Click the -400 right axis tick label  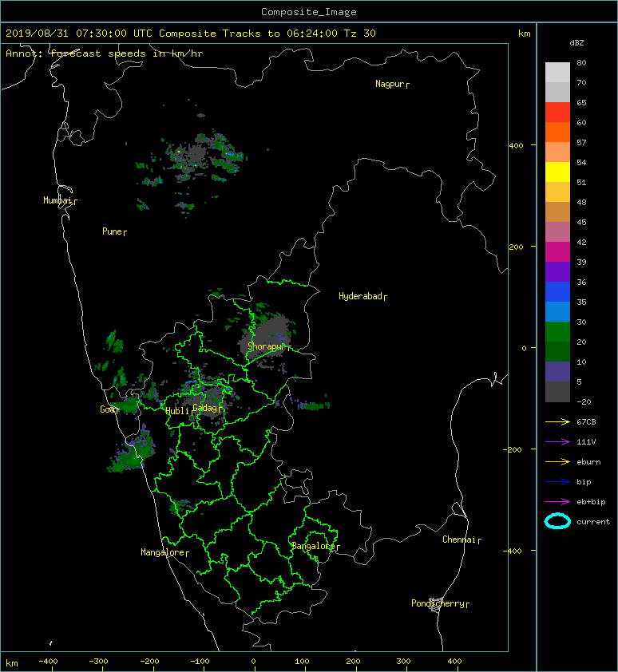pyautogui.click(x=513, y=551)
